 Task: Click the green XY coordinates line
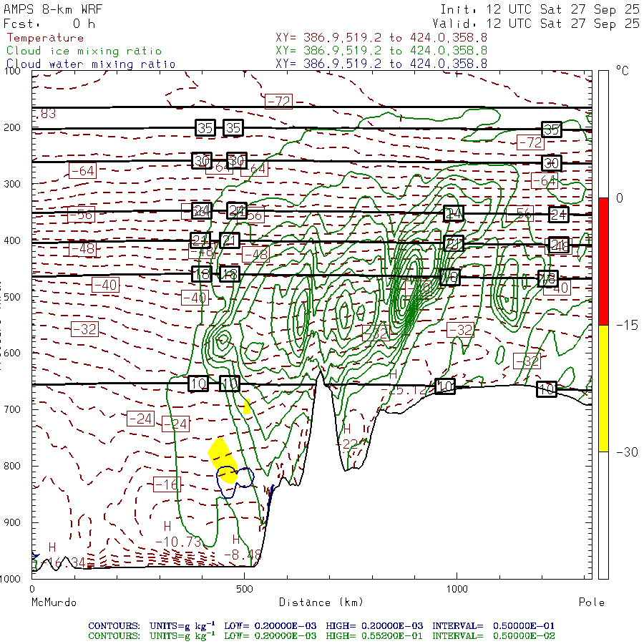tap(381, 51)
